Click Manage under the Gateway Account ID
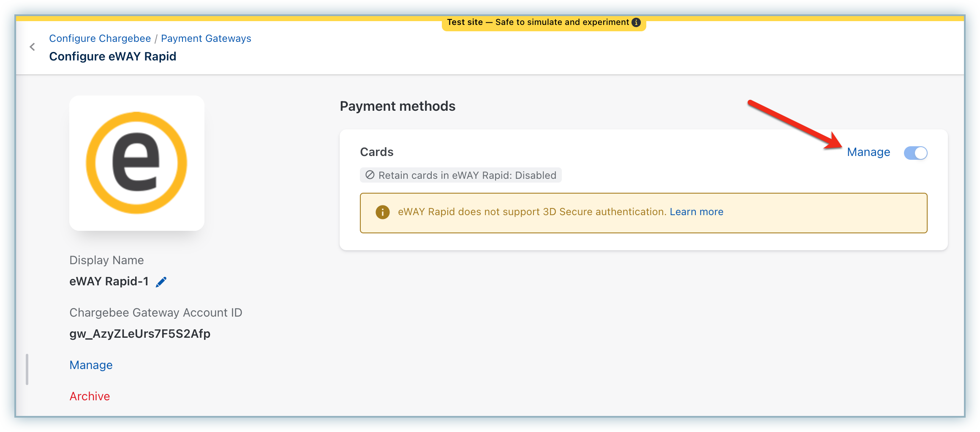Viewport: 980px width, 432px height. [91, 365]
